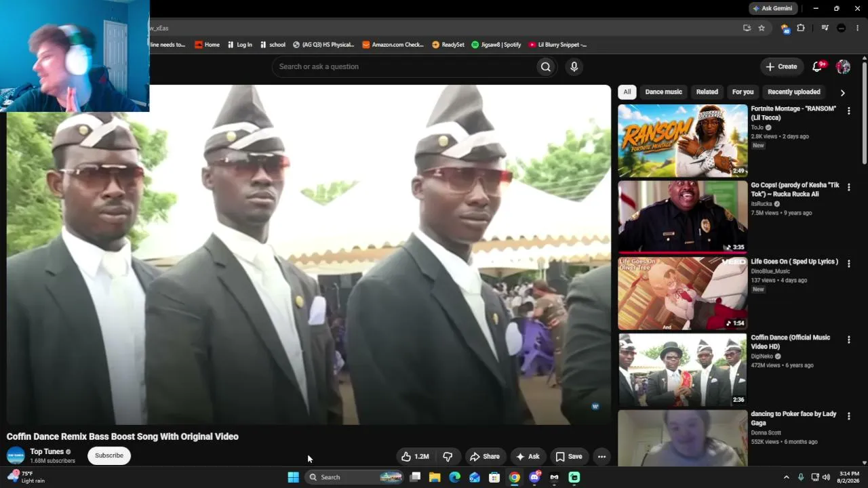Like the Coffin Dance Remix video

415,457
